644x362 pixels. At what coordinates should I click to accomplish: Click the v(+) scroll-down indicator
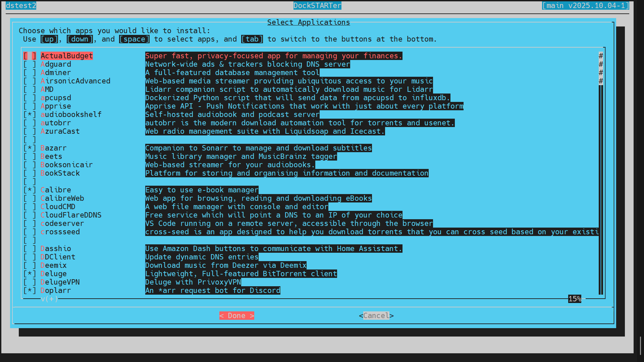coord(49,299)
